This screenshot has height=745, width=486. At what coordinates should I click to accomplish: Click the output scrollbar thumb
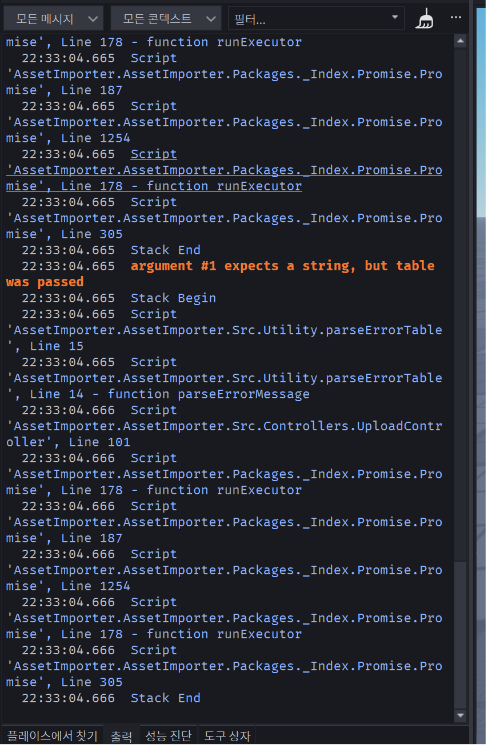click(x=460, y=635)
